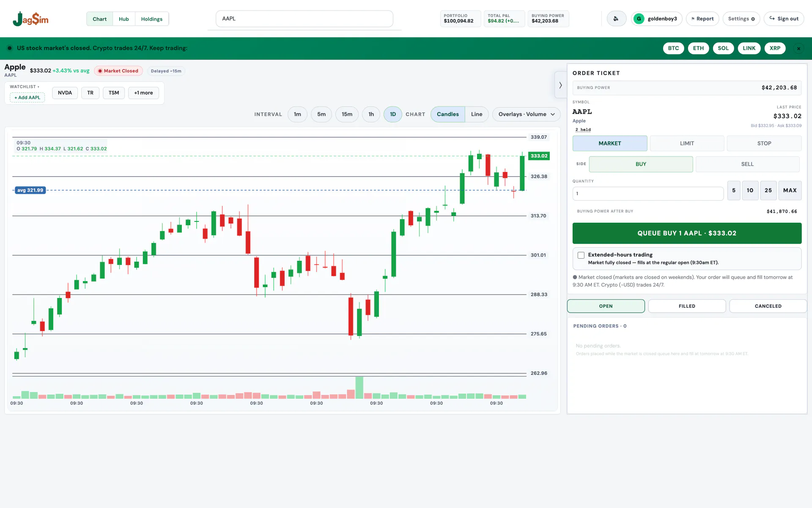Set order side to BUY
Viewport: 812px width, 508px height.
(641, 164)
